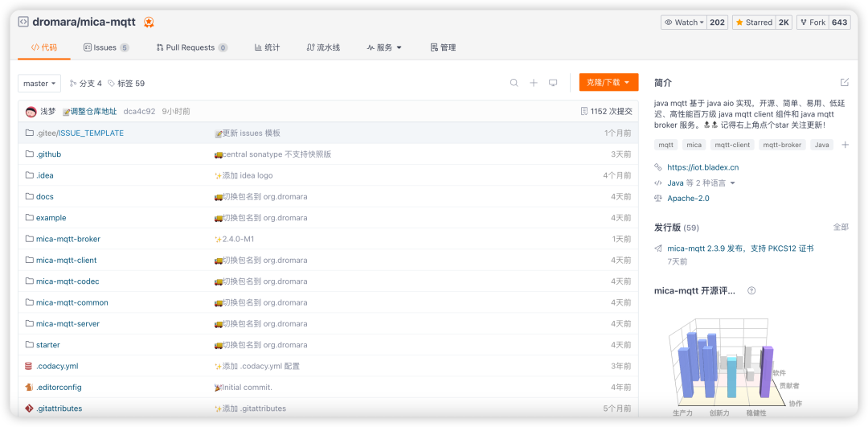Image resolution: width=868 pixels, height=427 pixels.
Task: Open the mica-mqtt 2.3.9 release link
Action: [740, 248]
